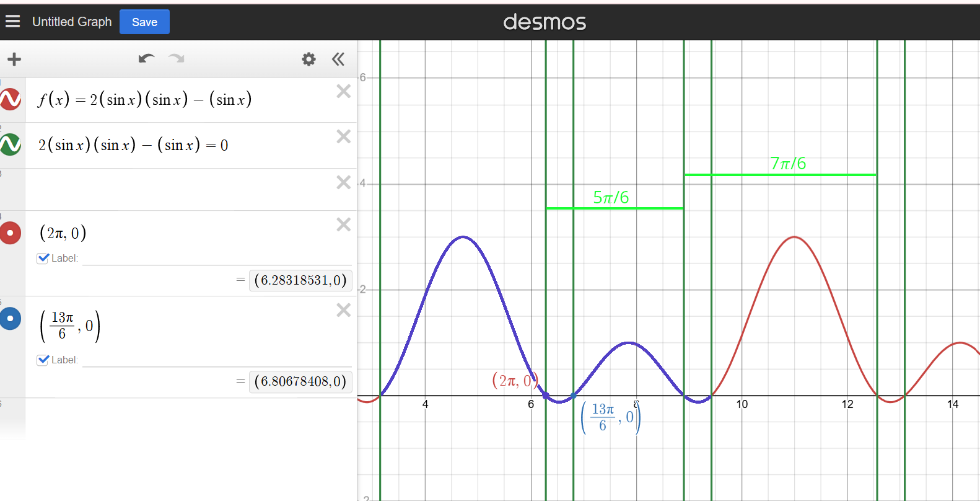Hide the green equation graph

click(11, 144)
